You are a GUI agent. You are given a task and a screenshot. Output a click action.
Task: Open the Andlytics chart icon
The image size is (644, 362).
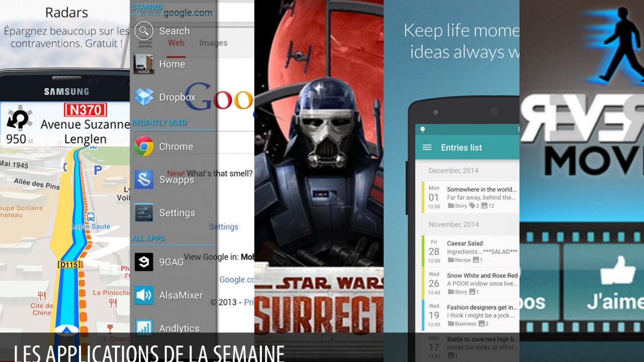pos(144,327)
